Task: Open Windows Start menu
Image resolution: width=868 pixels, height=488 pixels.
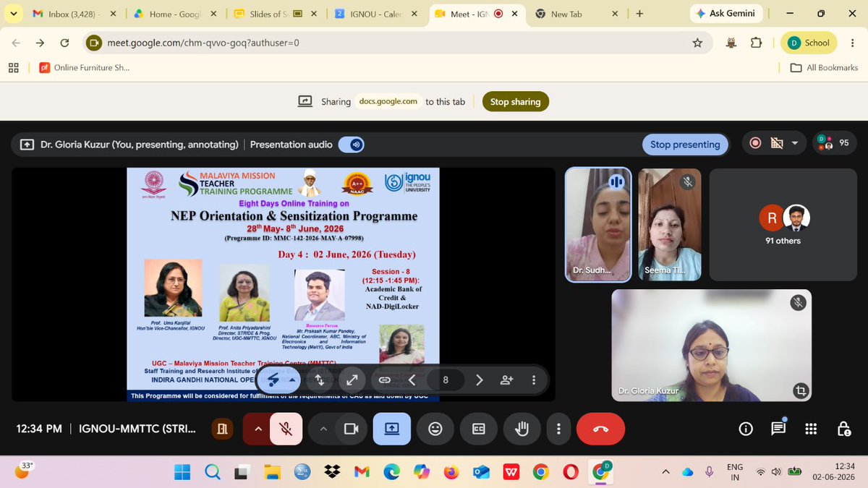Action: pos(182,471)
